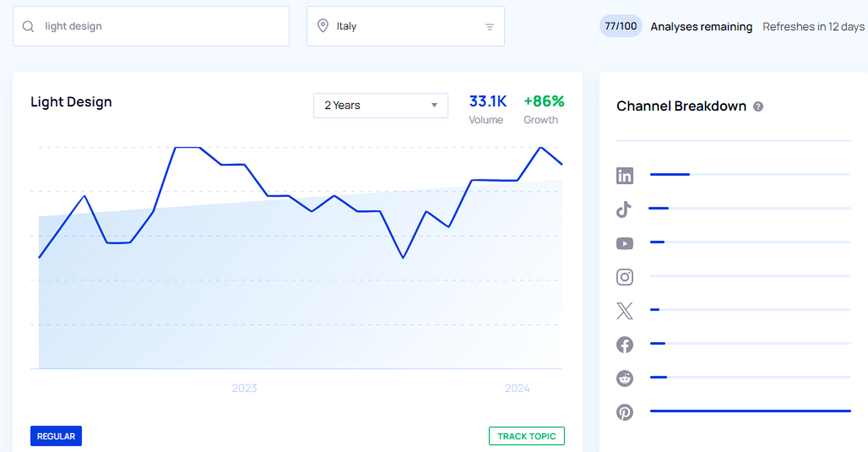Select the YouTube channel icon
Screen dimensions: 868x452
click(624, 243)
